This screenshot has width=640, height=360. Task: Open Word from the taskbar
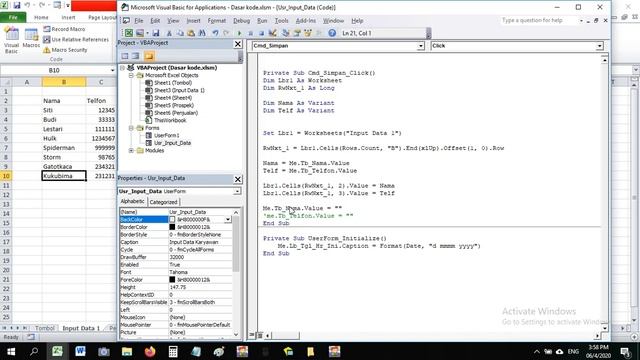click(x=80, y=351)
